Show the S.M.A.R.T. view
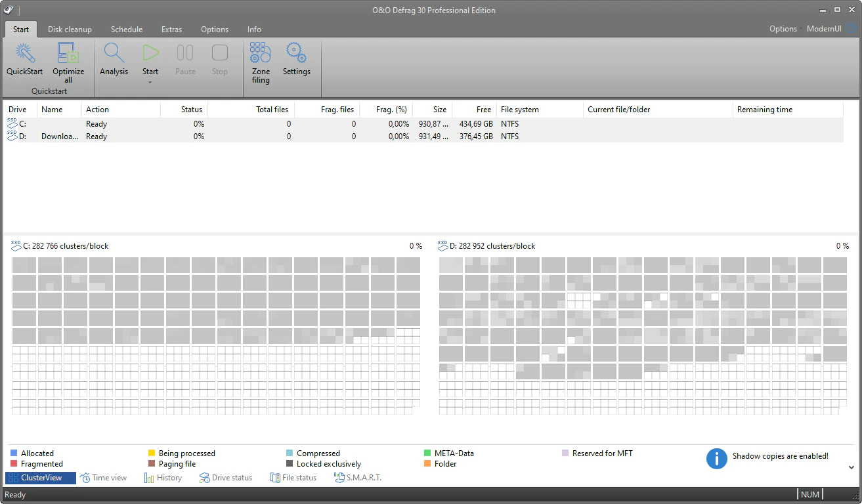 (x=358, y=478)
